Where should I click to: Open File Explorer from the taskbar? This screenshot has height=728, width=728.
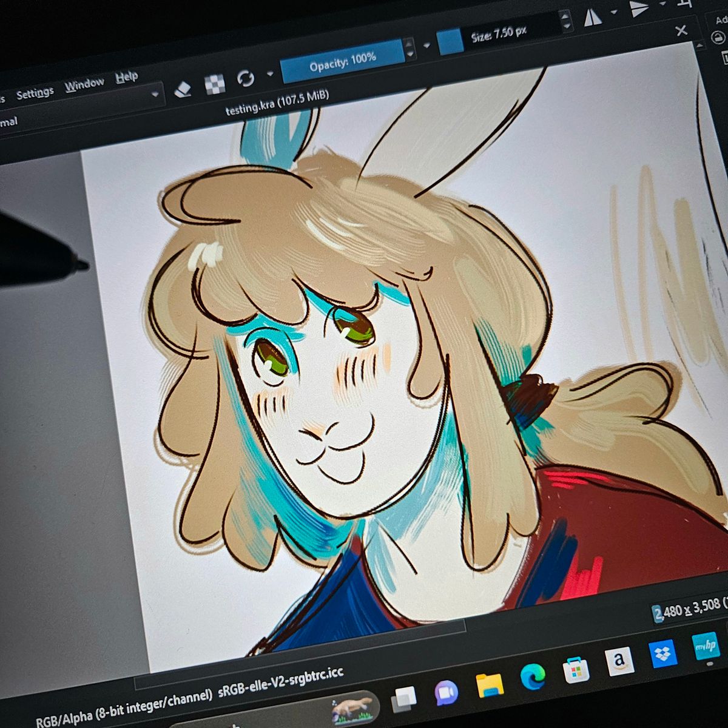[489, 685]
